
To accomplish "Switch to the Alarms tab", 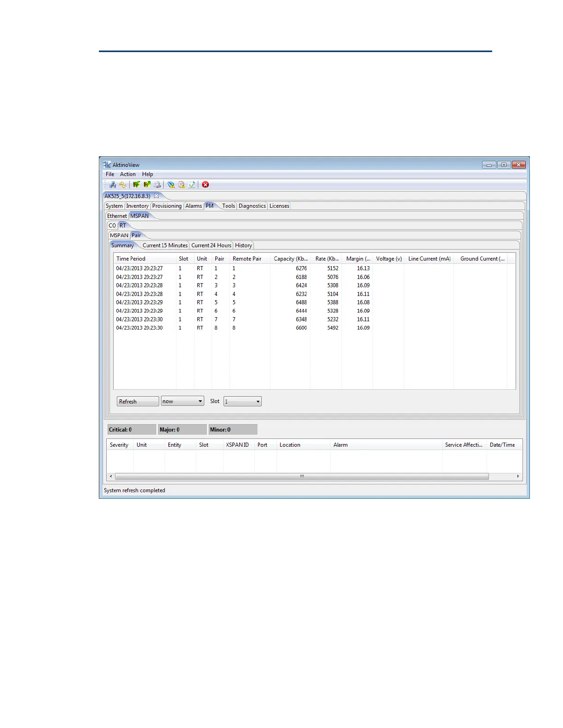I will (x=194, y=206).
